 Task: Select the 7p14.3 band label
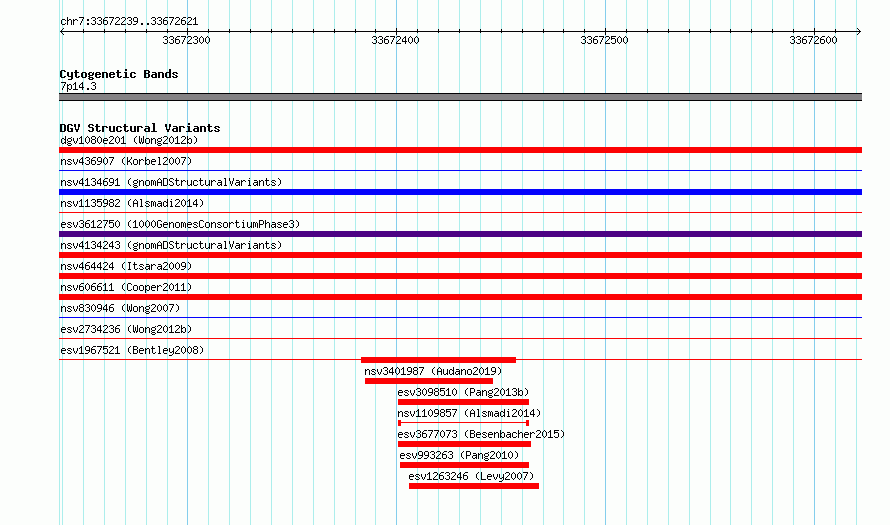[x=78, y=86]
